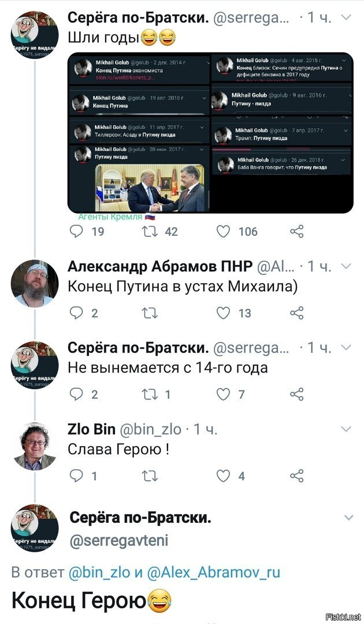Reply to Александр Абрамов's tweet
Viewport: 364px width, 624px height.
pos(76,313)
